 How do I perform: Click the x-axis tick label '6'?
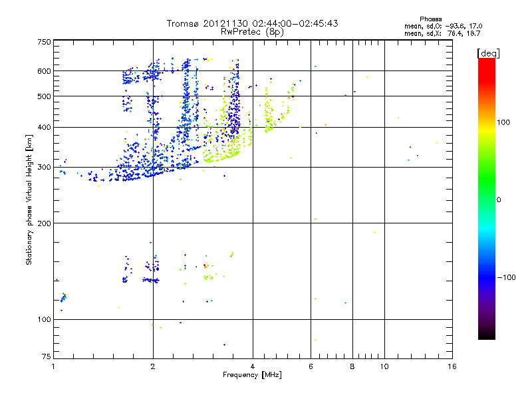point(311,366)
